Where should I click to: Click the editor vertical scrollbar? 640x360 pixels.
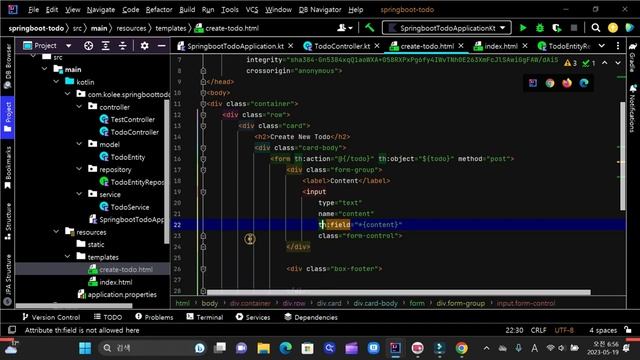click(622, 156)
